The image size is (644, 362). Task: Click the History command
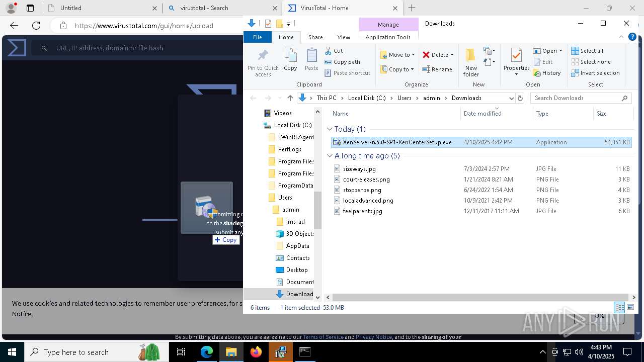(x=547, y=73)
